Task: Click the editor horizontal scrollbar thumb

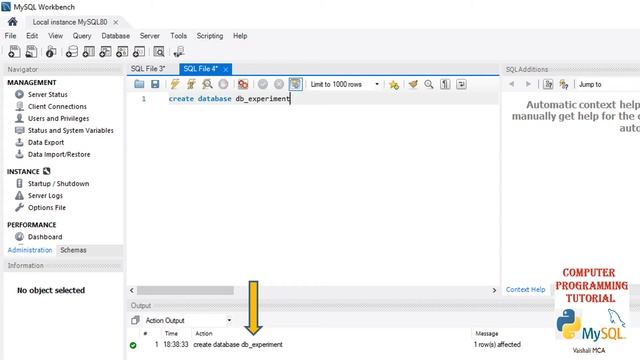Action: pos(185,290)
